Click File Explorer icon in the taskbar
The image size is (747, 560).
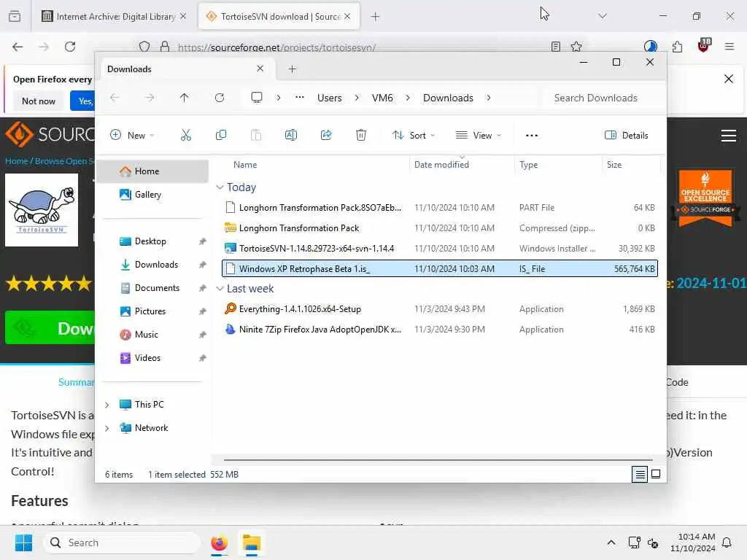point(252,542)
